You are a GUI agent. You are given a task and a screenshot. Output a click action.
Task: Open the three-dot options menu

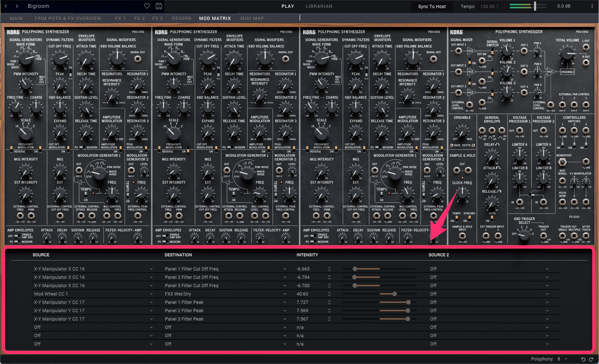(x=592, y=6)
